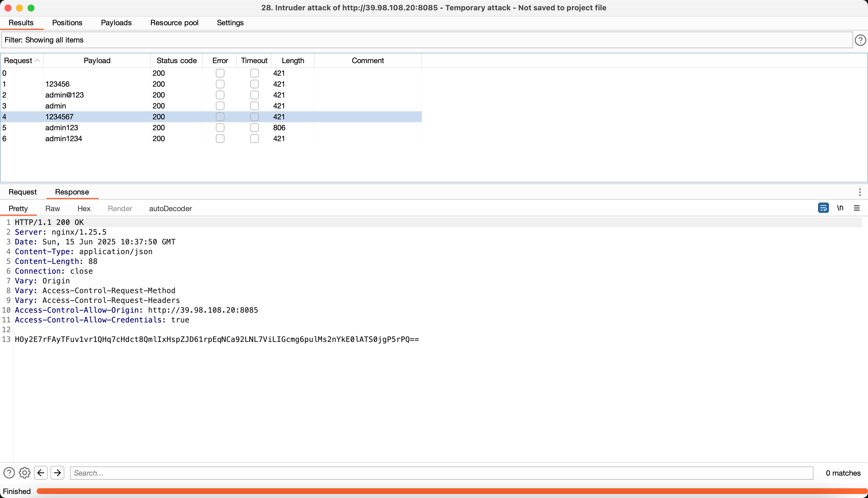Select row with payload 123456
This screenshot has height=498, width=868.
coord(211,84)
